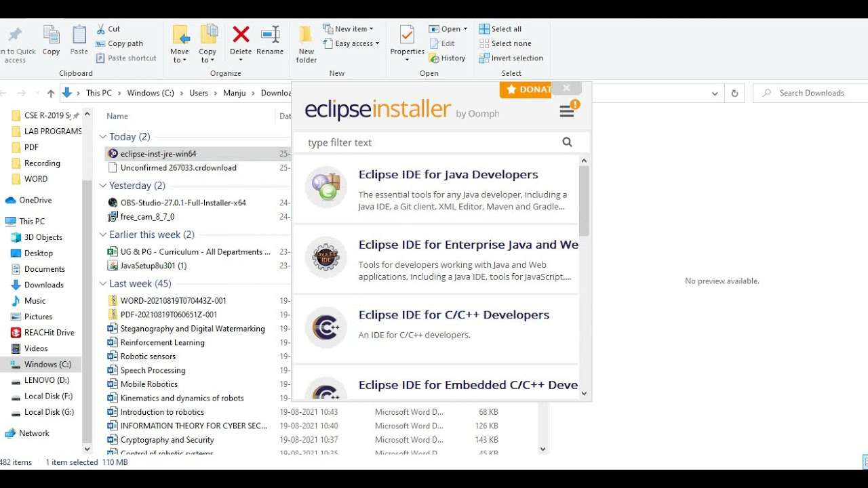Click Manju in the address breadcrumb
868x488 pixels.
235,93
